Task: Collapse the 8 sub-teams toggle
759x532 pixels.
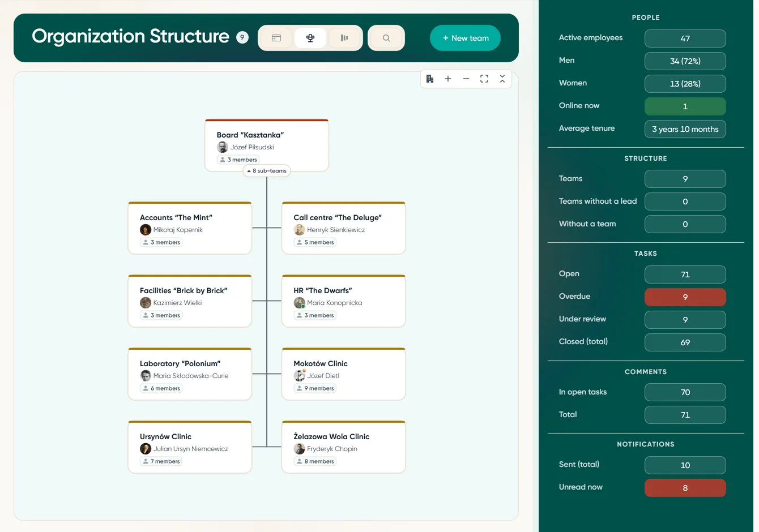Action: click(x=267, y=171)
